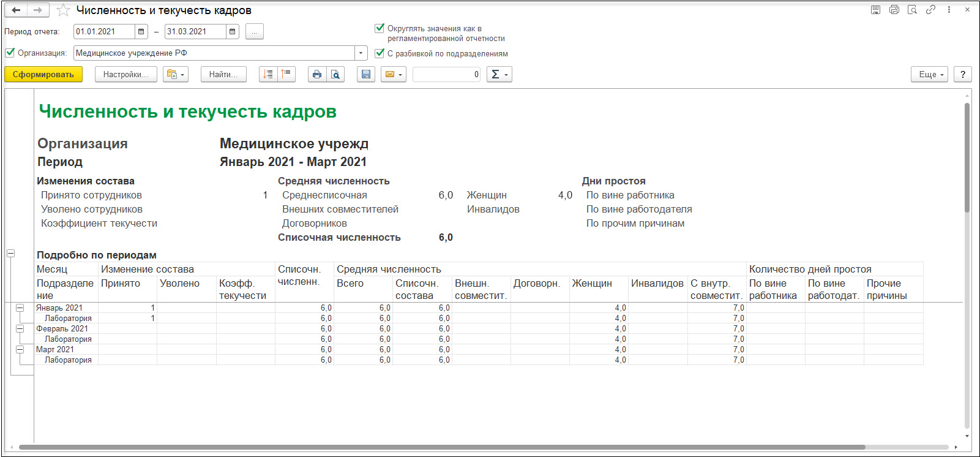Viewport: 980px width, 457px height.
Task: Select Январь 2021 row label
Action: 59,308
